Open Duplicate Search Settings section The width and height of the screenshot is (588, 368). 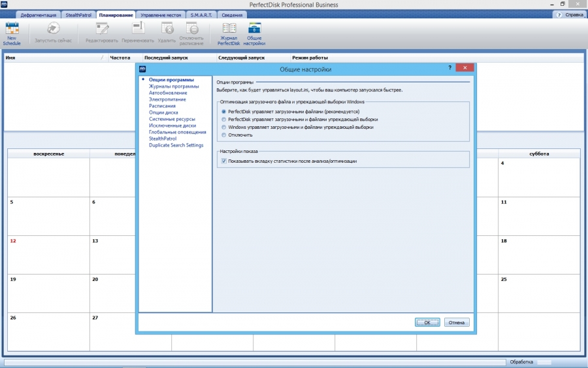[176, 145]
